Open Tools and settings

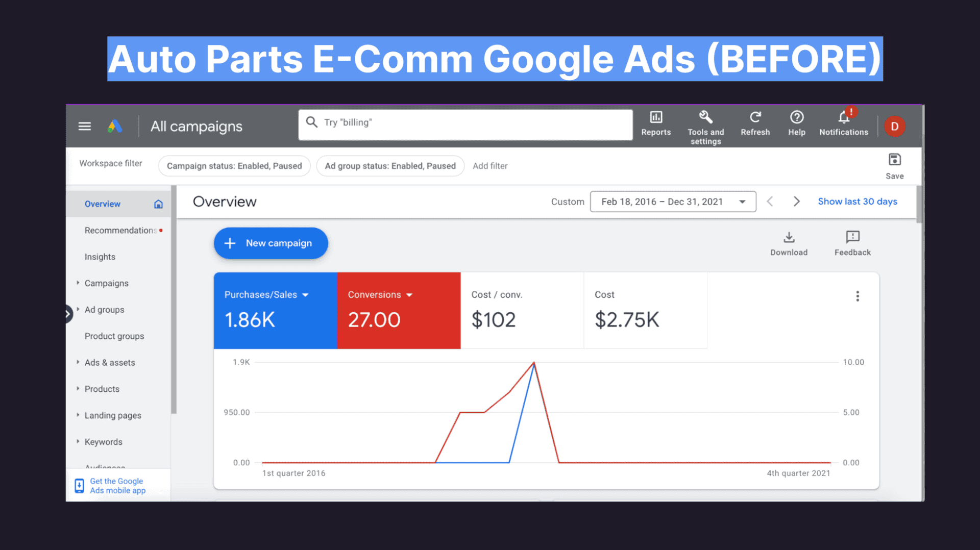[705, 122]
